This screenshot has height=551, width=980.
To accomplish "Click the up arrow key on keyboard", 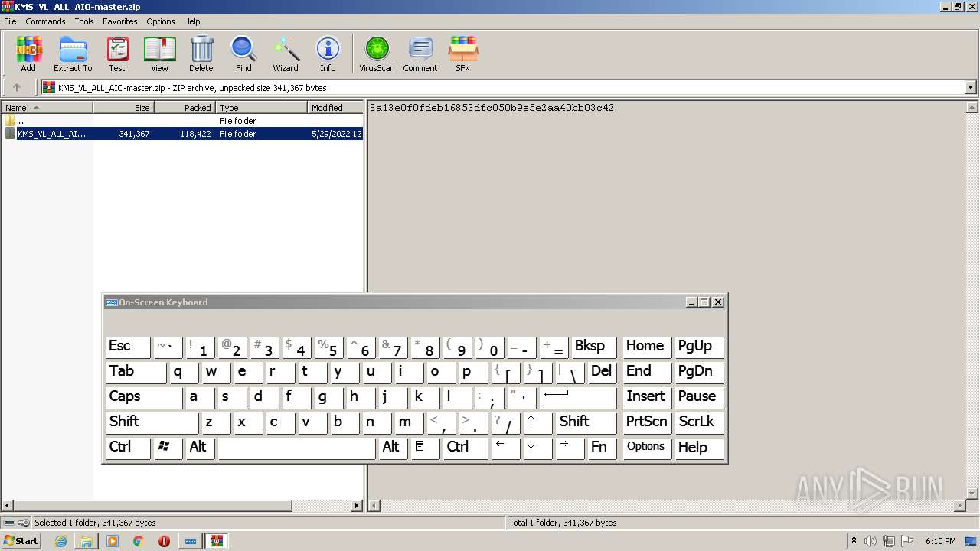I will [537, 422].
